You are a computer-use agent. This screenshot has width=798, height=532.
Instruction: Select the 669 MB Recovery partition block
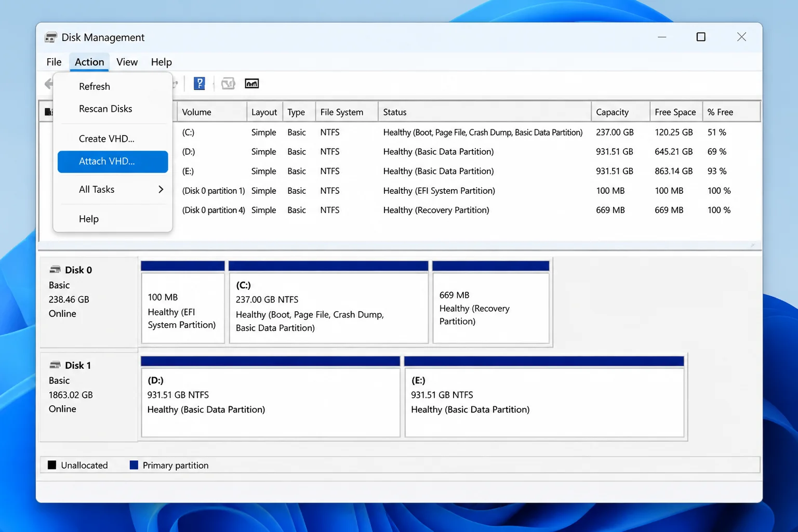(491, 302)
